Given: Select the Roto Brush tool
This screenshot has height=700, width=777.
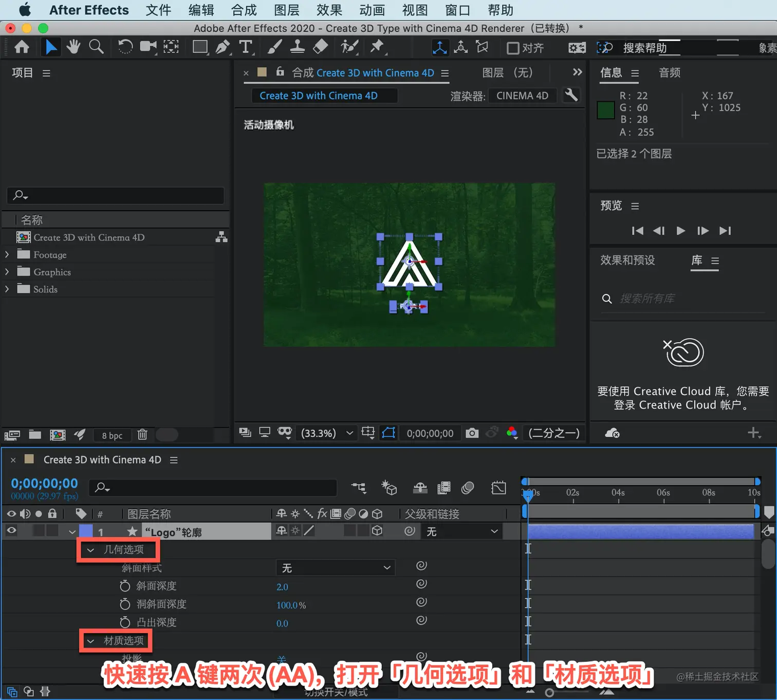Looking at the screenshot, I should [349, 47].
